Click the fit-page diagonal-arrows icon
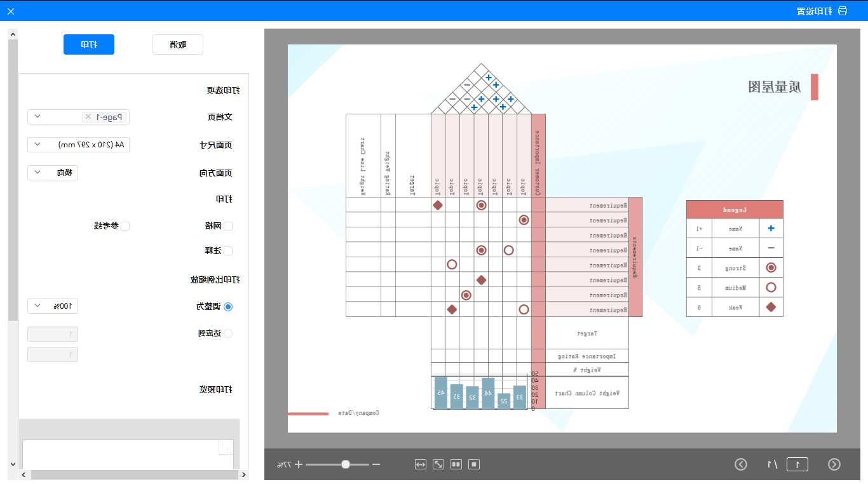This screenshot has height=484, width=868. [438, 464]
